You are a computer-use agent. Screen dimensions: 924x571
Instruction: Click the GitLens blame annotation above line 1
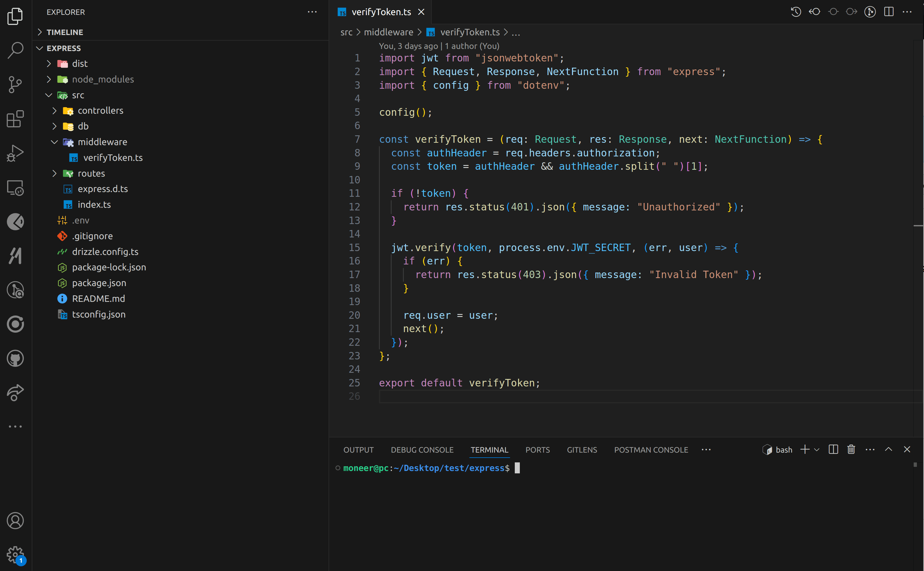tap(439, 46)
